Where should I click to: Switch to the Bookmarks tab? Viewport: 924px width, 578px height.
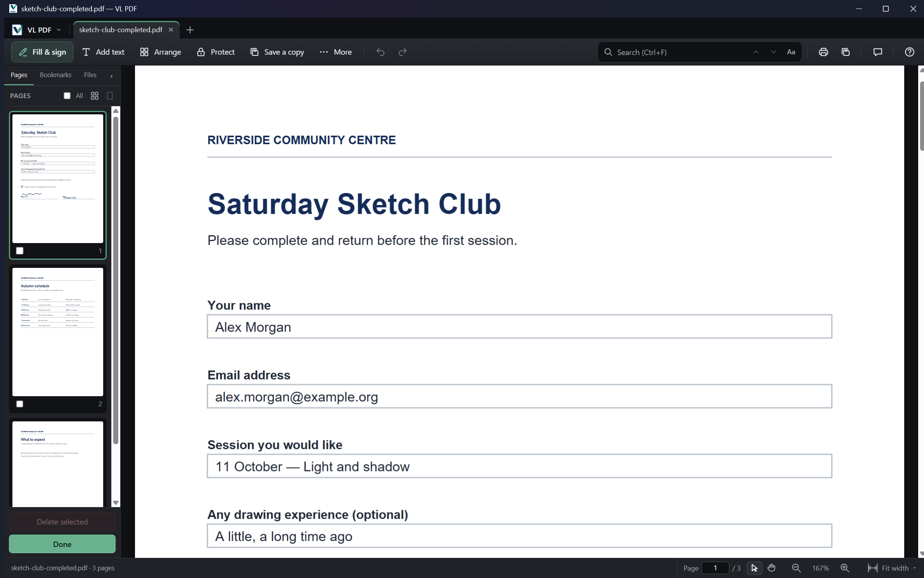coord(55,75)
